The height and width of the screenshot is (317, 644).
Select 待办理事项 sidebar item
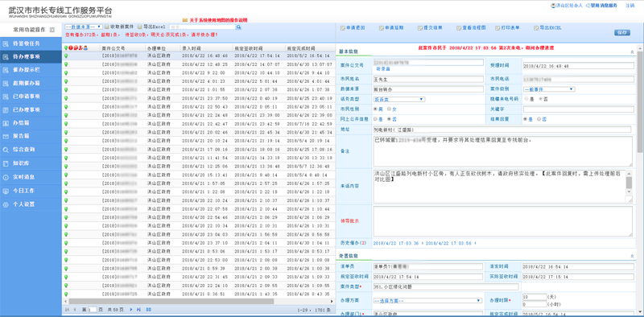pos(31,56)
